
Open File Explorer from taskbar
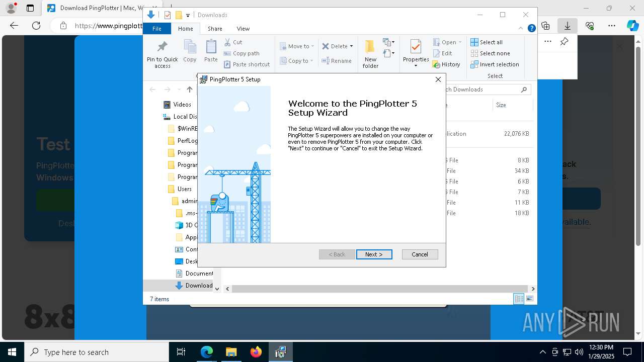(x=231, y=352)
